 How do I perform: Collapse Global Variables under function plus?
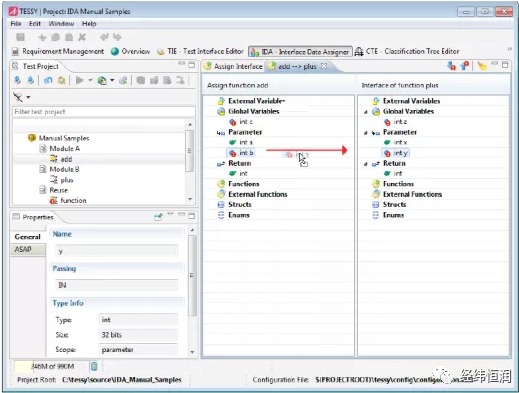pos(366,112)
